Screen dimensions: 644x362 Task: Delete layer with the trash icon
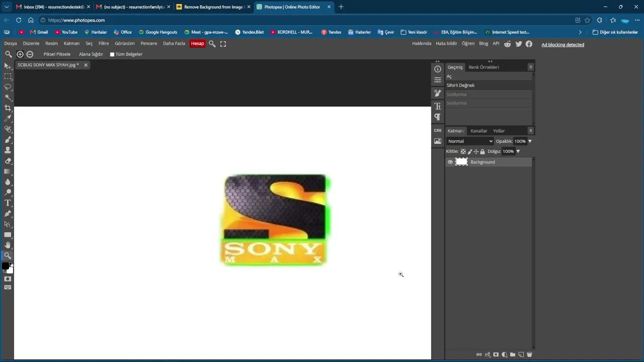click(529, 354)
